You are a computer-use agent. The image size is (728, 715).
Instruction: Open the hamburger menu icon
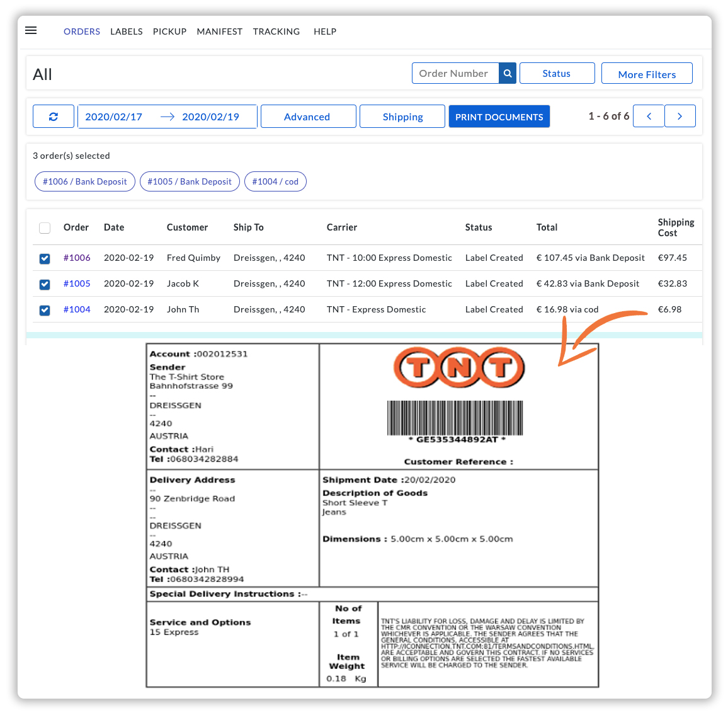[31, 31]
